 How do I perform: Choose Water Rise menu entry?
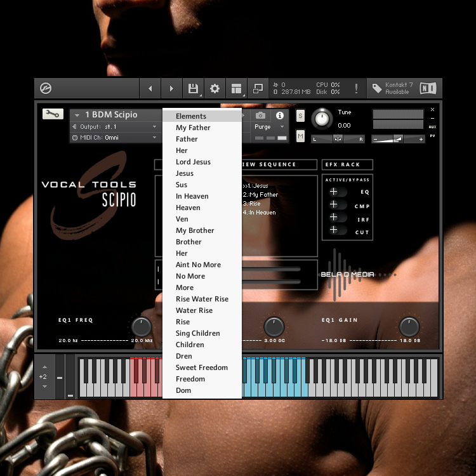click(202, 310)
